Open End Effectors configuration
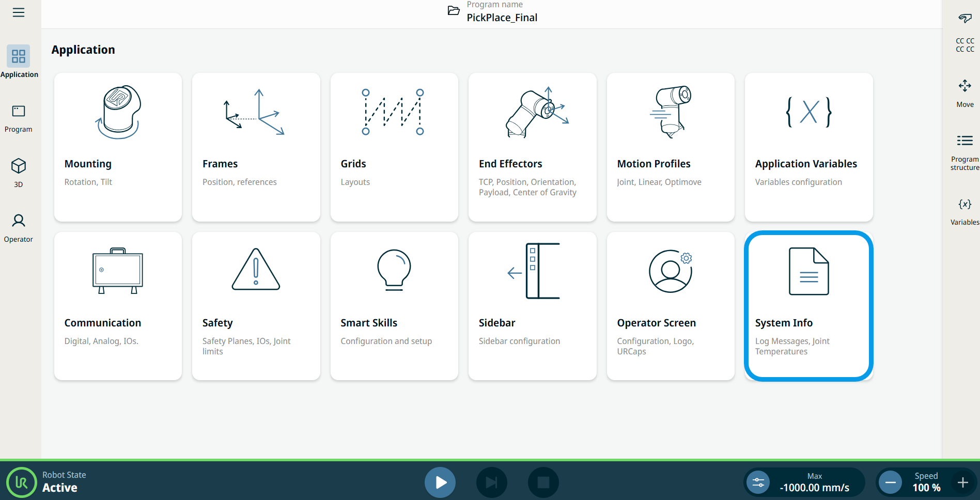The height and width of the screenshot is (500, 980). pos(532,147)
